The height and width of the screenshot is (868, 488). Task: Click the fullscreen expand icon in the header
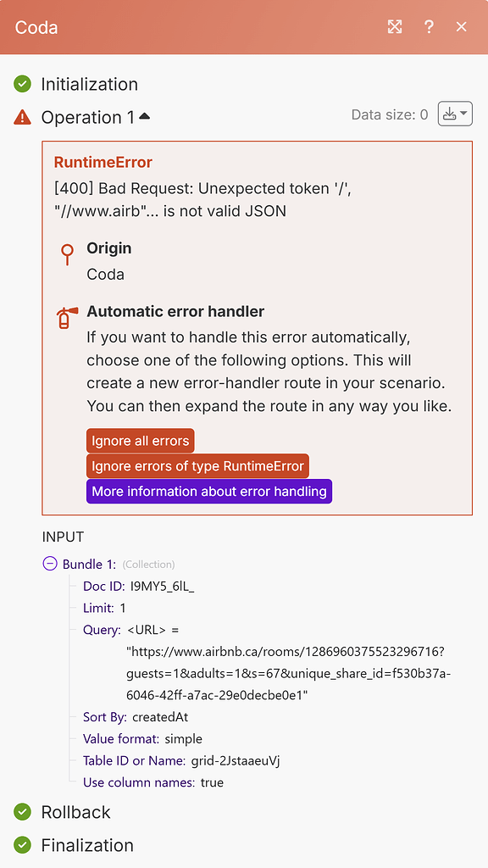tap(395, 26)
